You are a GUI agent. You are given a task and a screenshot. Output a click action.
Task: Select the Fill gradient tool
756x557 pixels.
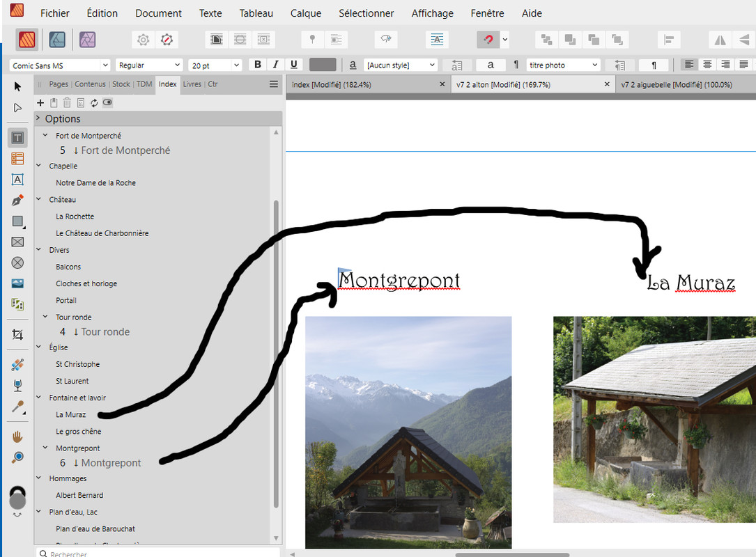tap(17, 365)
